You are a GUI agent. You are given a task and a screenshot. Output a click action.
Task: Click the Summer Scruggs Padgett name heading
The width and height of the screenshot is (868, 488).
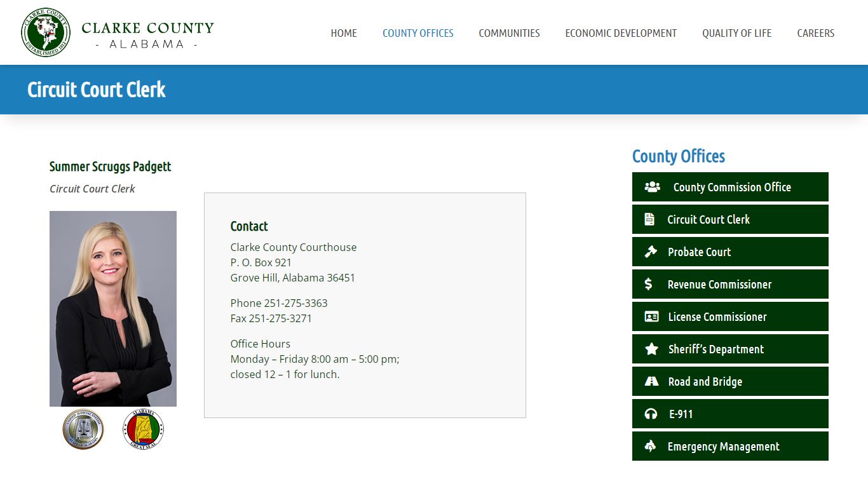tap(111, 166)
